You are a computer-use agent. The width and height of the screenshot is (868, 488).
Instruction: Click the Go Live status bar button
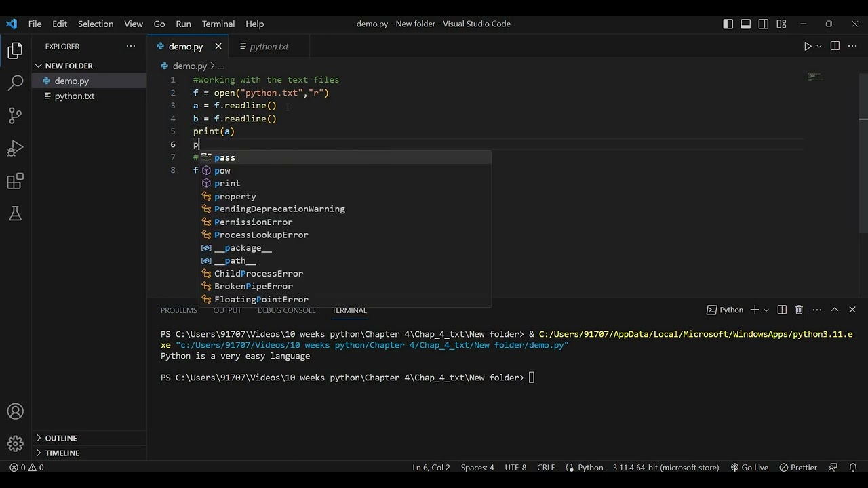(749, 468)
